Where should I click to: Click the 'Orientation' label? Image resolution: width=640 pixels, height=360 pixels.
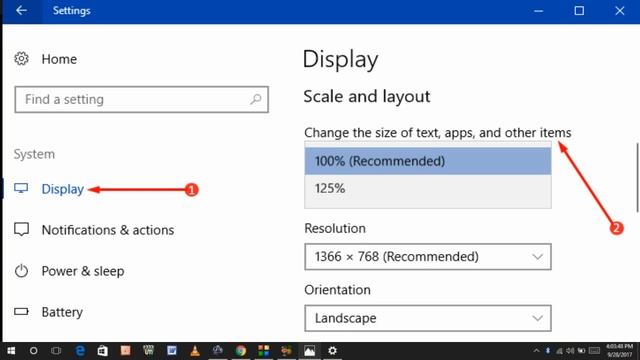coord(337,290)
